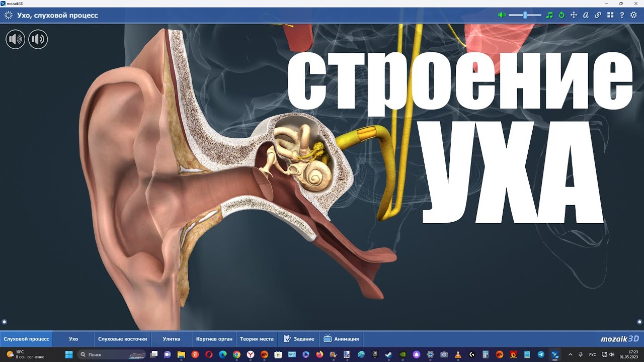This screenshot has height=362, width=644.
Task: Launch Opera browser from taskbar
Action: tap(209, 354)
